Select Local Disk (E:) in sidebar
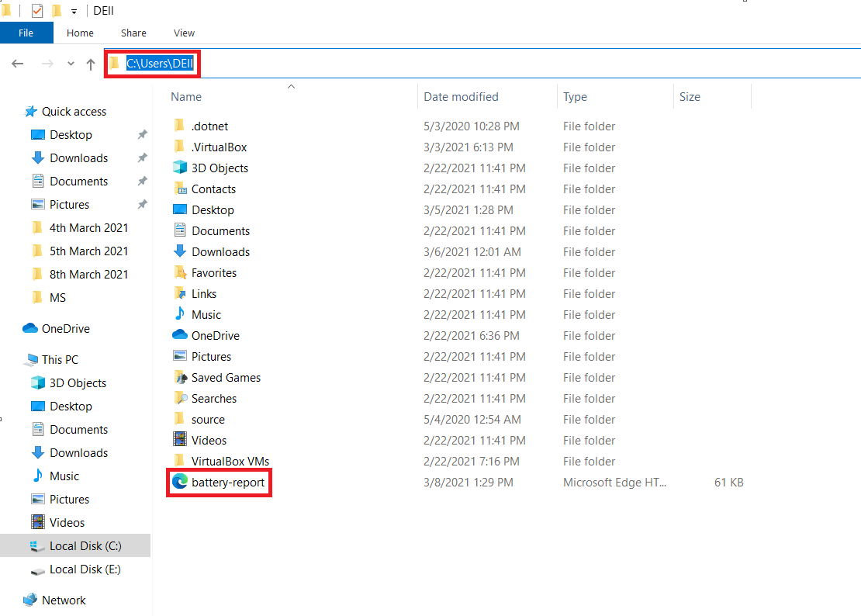861x616 pixels. (86, 569)
